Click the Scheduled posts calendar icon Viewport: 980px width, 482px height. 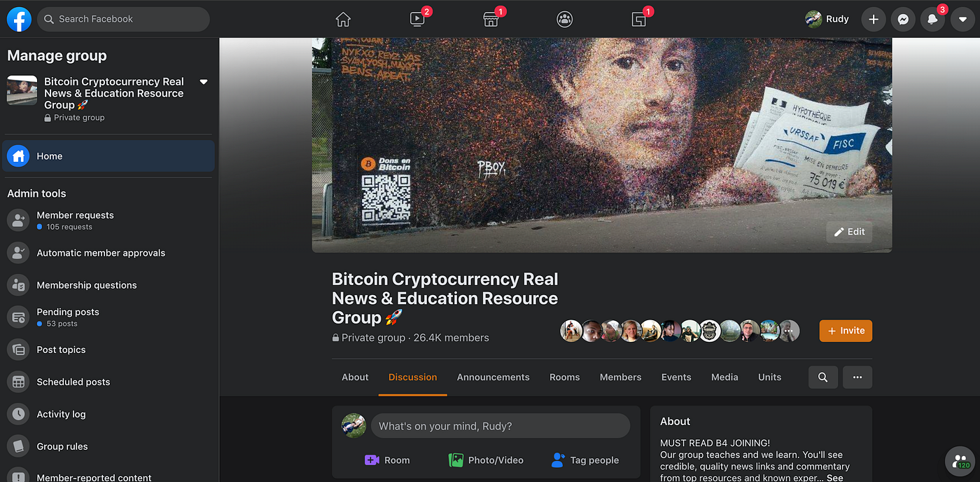(x=18, y=382)
